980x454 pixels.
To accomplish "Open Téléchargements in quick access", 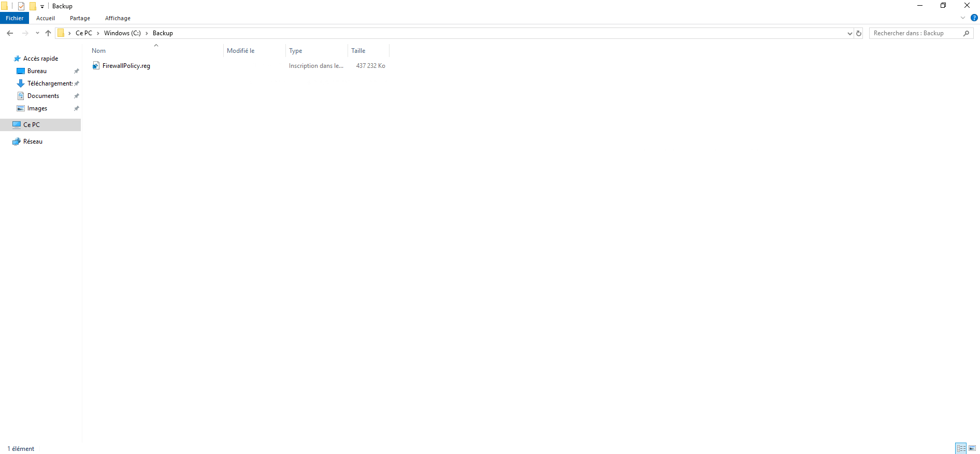I will click(x=49, y=83).
